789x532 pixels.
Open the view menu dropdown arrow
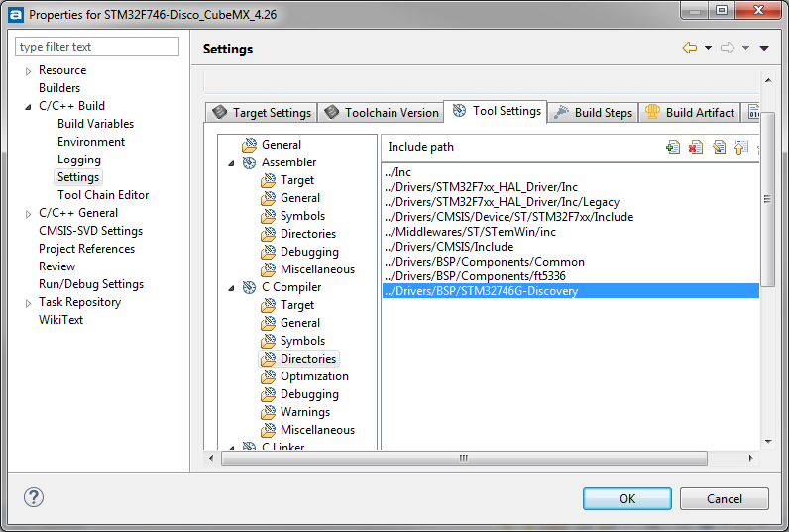tap(764, 49)
